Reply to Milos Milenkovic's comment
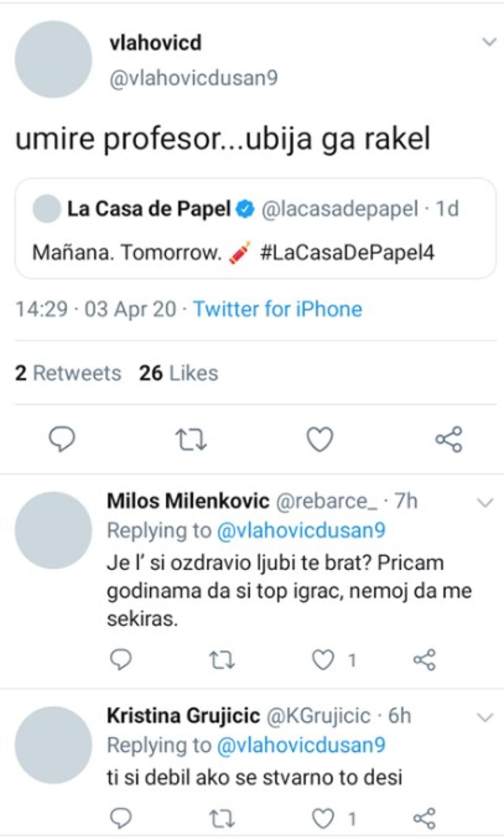 [x=121, y=659]
